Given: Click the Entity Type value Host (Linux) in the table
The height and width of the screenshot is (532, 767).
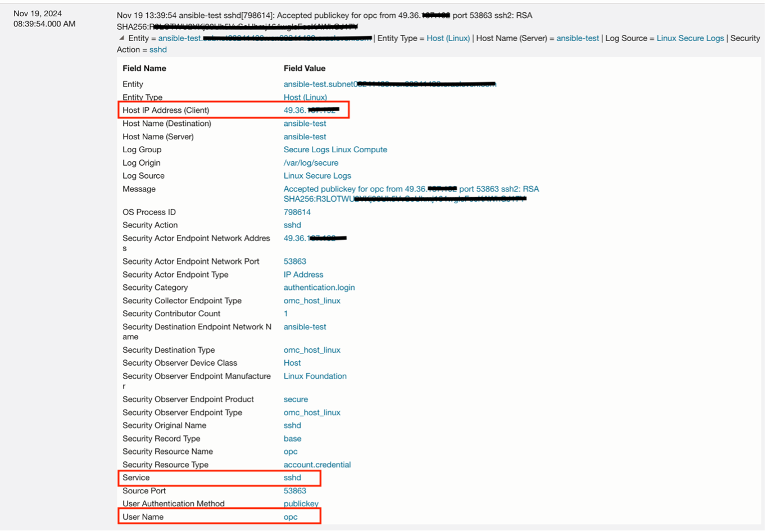Looking at the screenshot, I should (305, 97).
